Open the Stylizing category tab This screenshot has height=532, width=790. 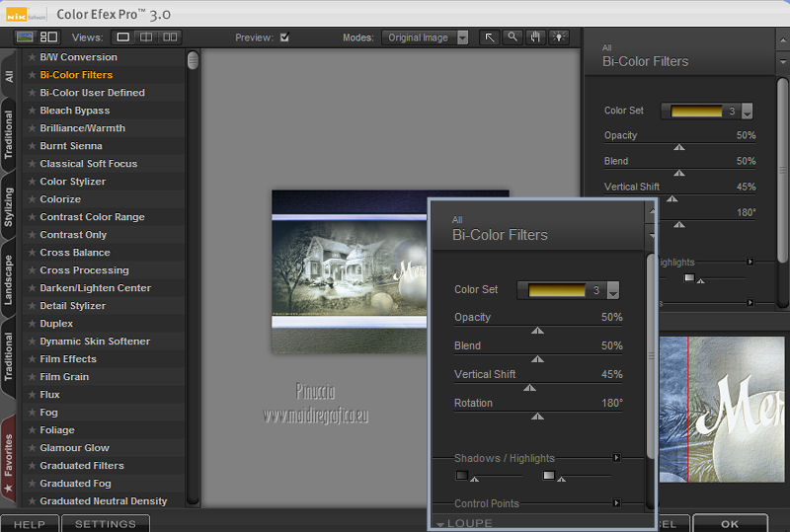(x=9, y=205)
